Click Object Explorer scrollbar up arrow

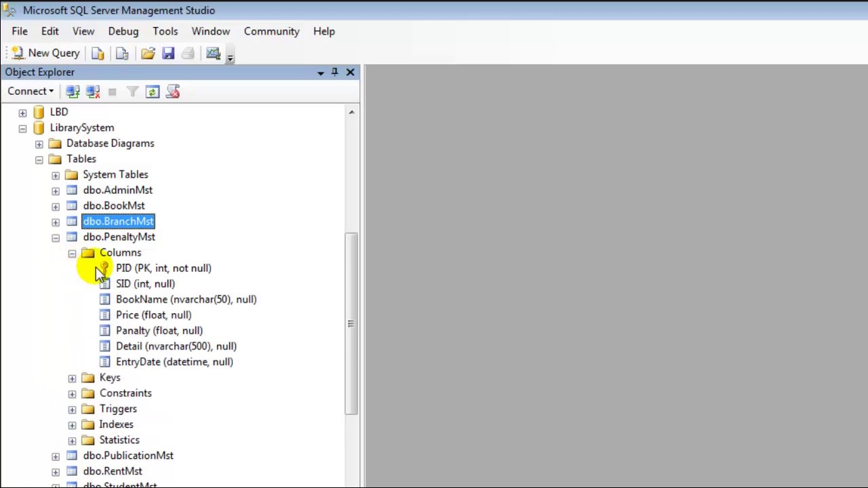tap(351, 112)
